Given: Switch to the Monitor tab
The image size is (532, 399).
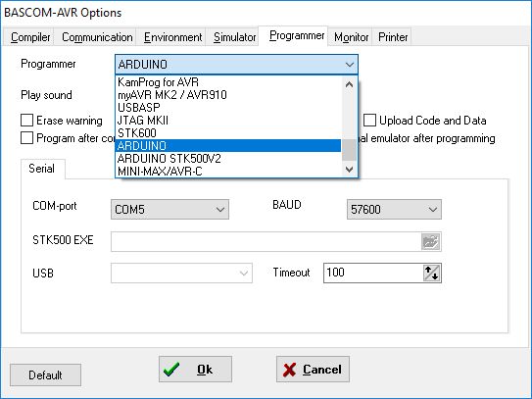Looking at the screenshot, I should (x=351, y=37).
